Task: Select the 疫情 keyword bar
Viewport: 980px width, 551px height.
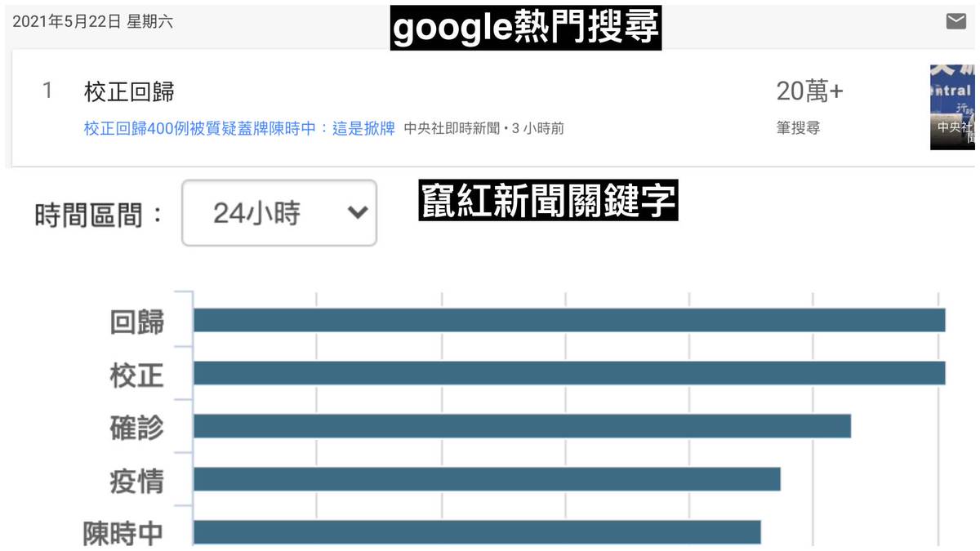Action: [x=487, y=479]
